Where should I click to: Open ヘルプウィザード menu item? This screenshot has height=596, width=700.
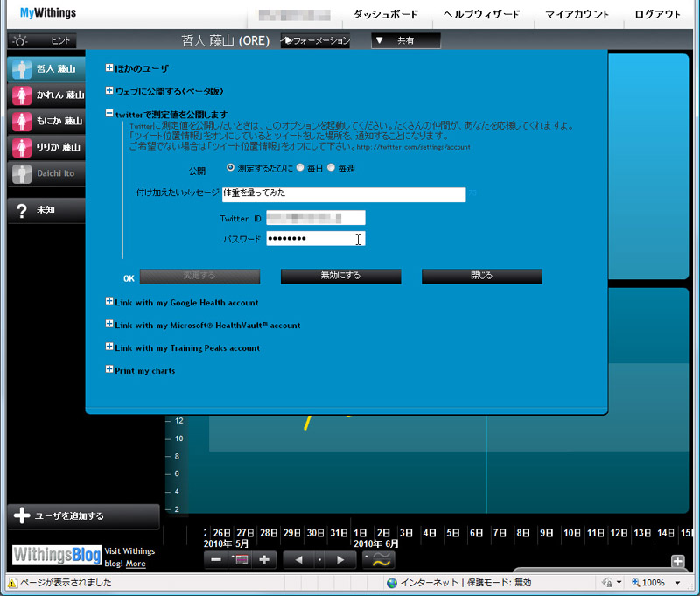point(482,14)
